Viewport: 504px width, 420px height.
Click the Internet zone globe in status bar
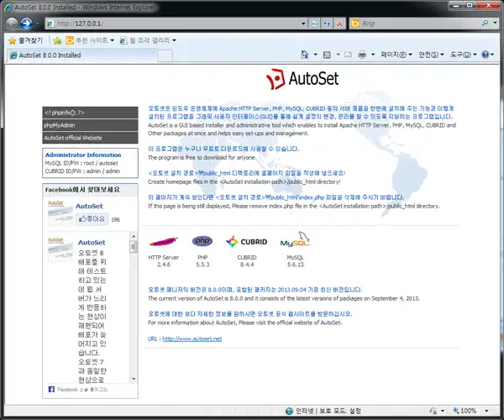pos(289,411)
